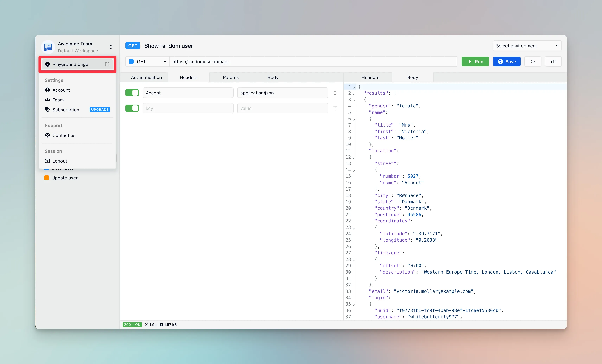Click the 200 – OK status badge
Image resolution: width=602 pixels, height=364 pixels.
[x=132, y=324]
